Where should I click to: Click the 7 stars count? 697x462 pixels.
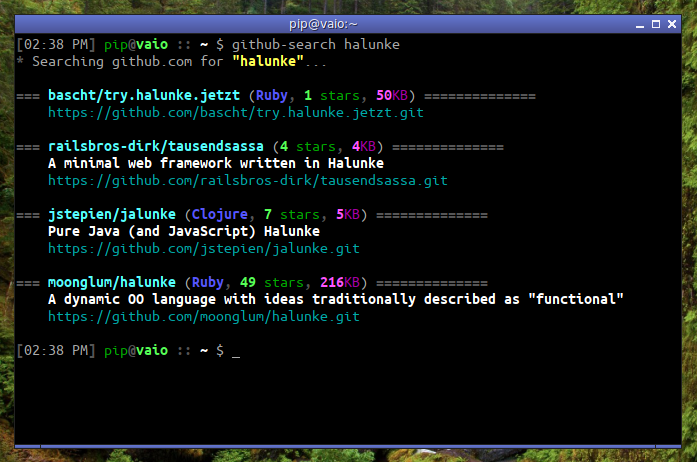292,214
